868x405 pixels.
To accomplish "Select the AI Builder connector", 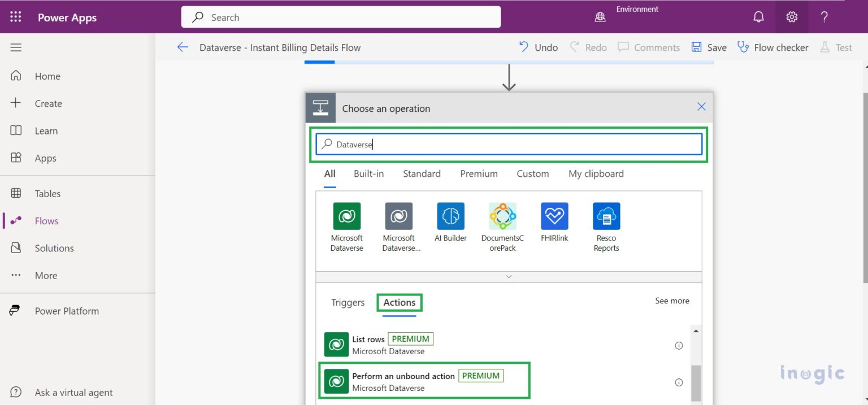I will point(450,223).
